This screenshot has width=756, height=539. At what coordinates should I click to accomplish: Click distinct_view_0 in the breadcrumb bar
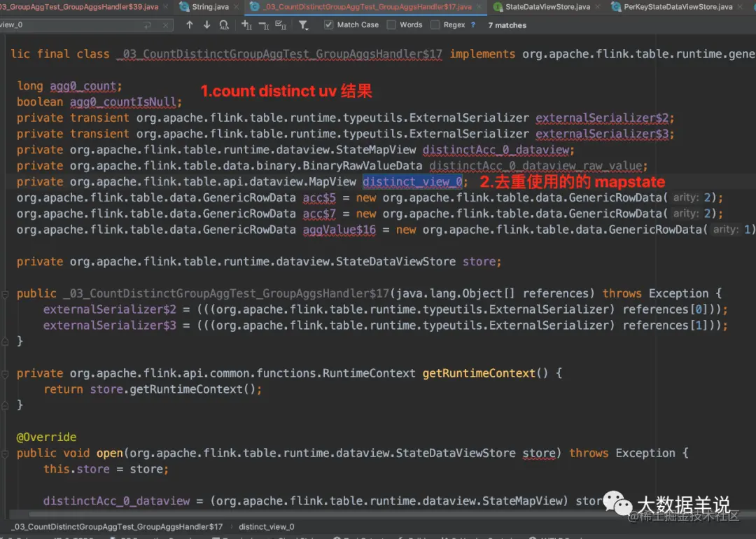tap(266, 527)
